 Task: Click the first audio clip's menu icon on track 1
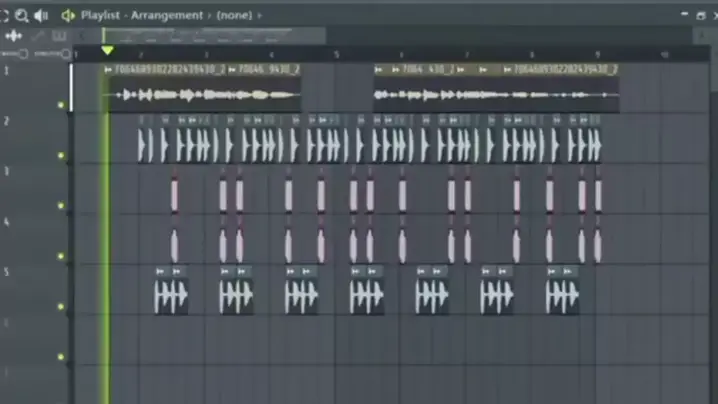(x=108, y=70)
